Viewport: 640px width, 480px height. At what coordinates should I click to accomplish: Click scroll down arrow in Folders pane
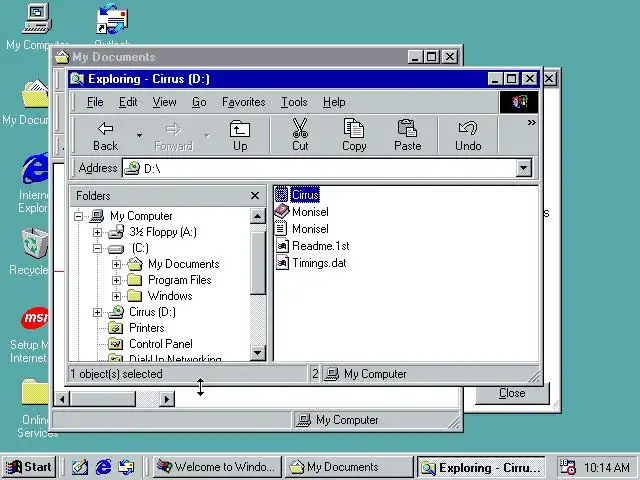pos(258,353)
